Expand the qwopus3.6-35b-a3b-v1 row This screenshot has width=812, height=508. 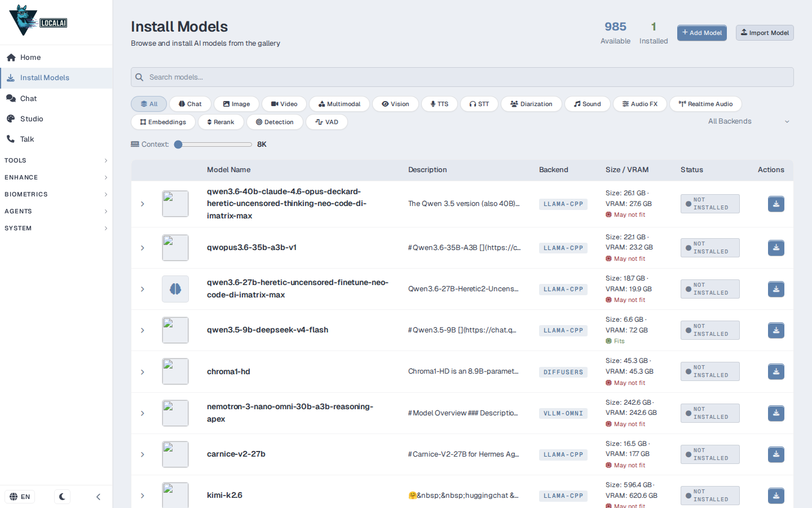coord(143,248)
